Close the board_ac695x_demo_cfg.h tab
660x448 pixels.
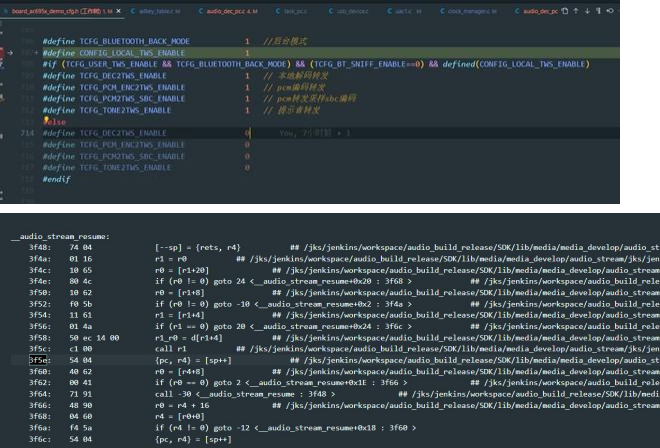pyautogui.click(x=118, y=11)
